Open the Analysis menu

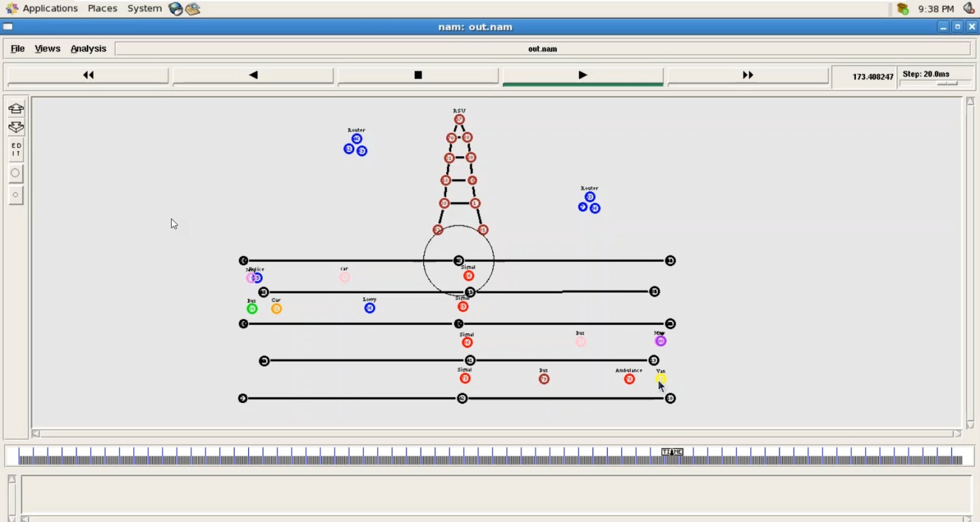(x=88, y=49)
